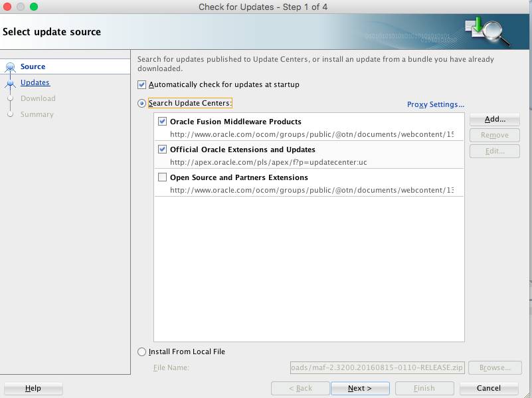Select the Summary step label
The width and height of the screenshot is (532, 398).
pos(37,114)
